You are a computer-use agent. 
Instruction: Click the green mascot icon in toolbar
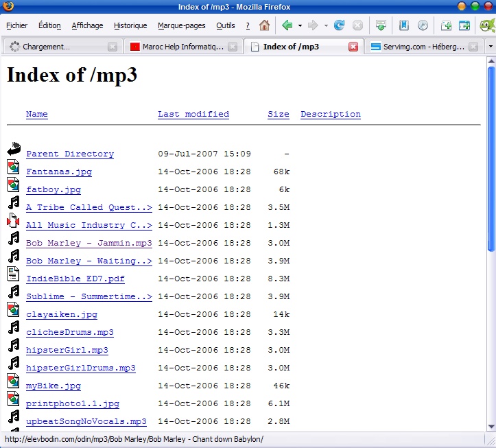[x=488, y=25]
